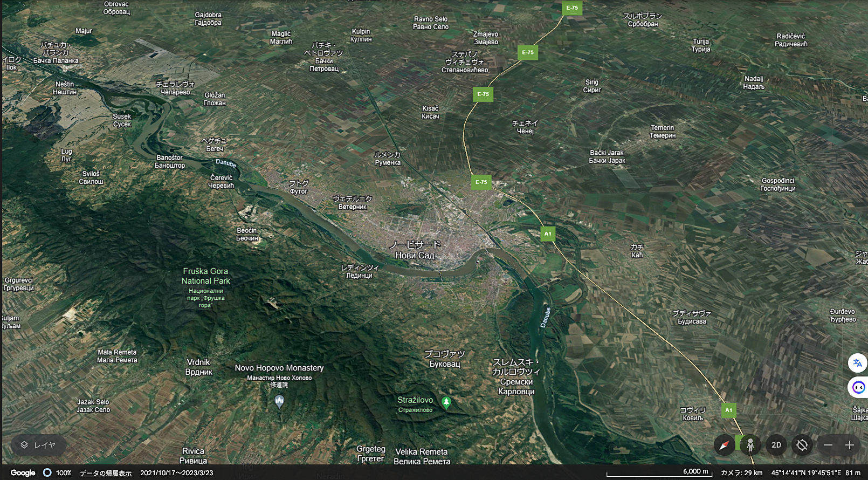The height and width of the screenshot is (480, 868).
Task: Toggle the location tracking icon
Action: [802, 445]
